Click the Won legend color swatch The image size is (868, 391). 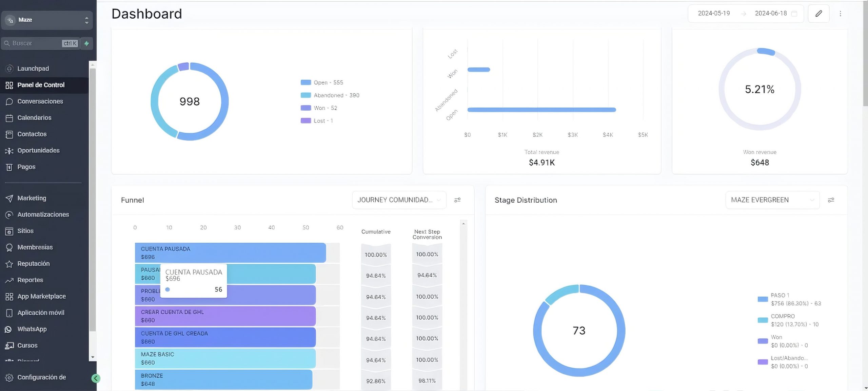pyautogui.click(x=305, y=108)
